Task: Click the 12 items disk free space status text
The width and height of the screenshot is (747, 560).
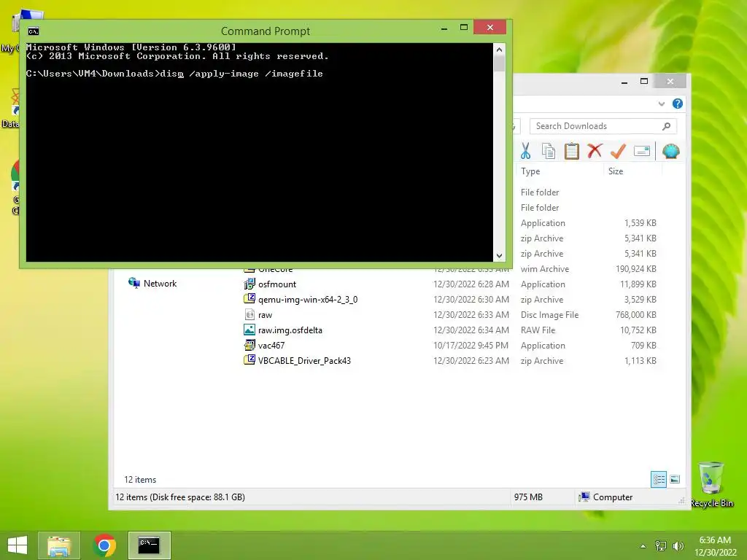Action: (x=180, y=497)
